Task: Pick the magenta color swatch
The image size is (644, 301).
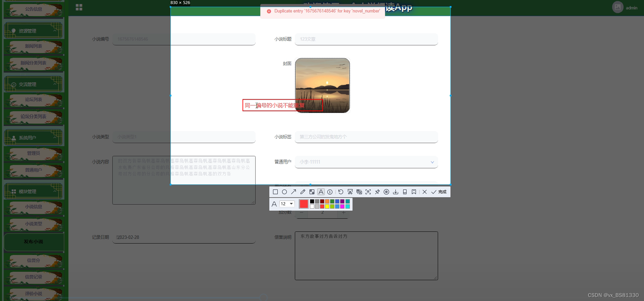Action: click(x=342, y=206)
